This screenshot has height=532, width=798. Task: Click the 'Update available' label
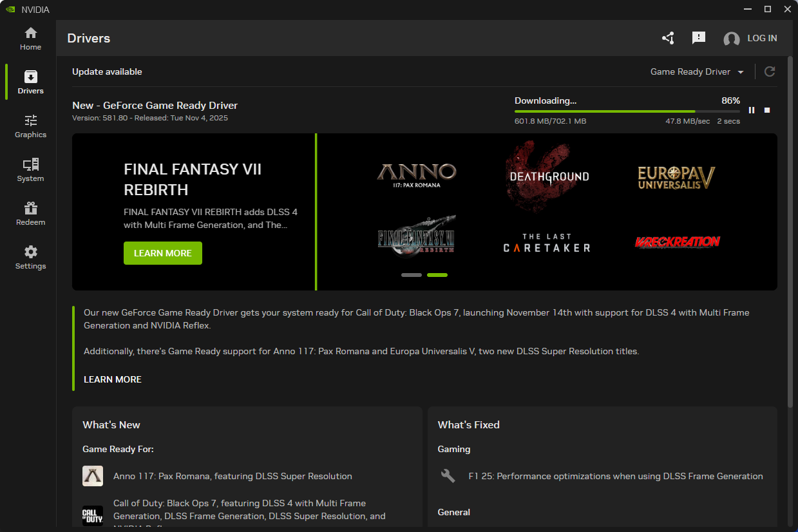107,71
